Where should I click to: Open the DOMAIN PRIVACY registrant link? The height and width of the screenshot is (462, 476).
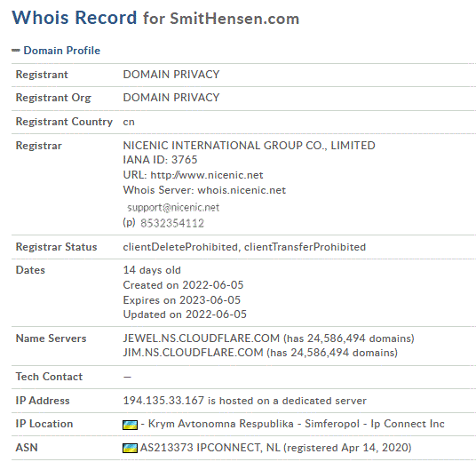(171, 75)
